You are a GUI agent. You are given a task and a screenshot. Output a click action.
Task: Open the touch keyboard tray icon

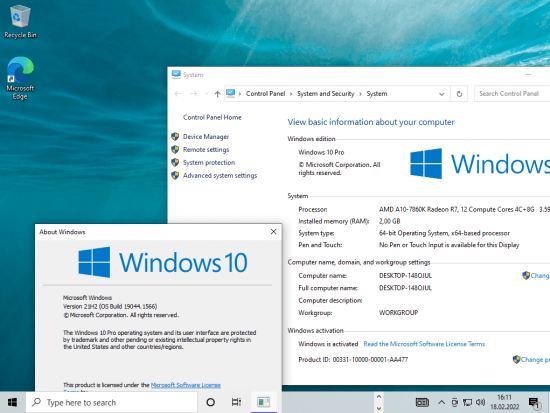tap(422, 402)
